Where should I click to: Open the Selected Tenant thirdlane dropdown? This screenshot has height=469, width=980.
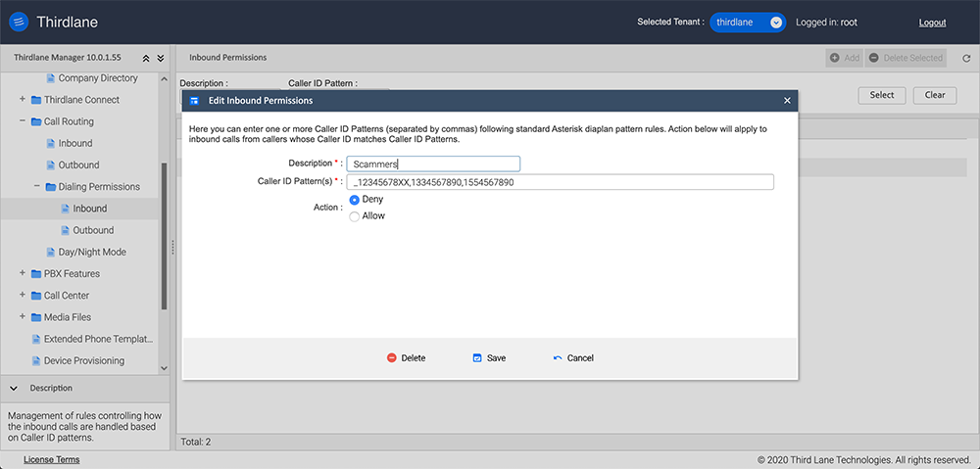pyautogui.click(x=748, y=23)
